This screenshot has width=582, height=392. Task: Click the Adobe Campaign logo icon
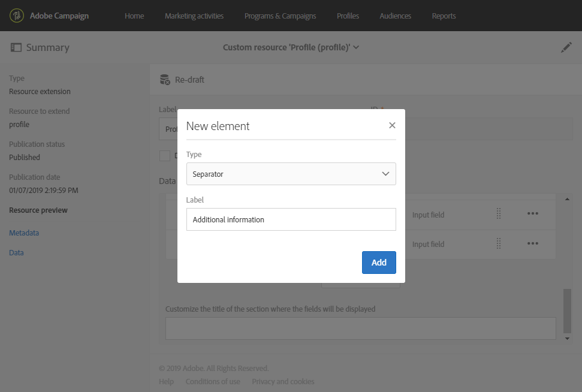tap(17, 16)
